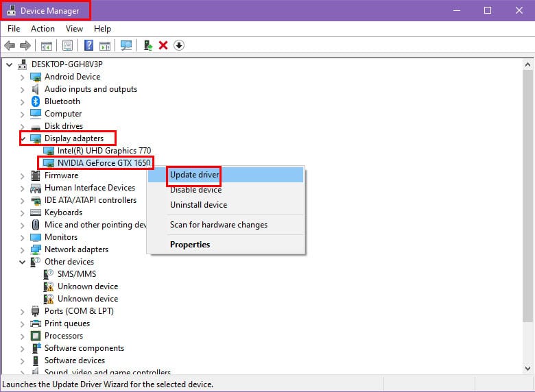
Task: Click the Back arrow toolbar icon
Action: tap(10, 45)
